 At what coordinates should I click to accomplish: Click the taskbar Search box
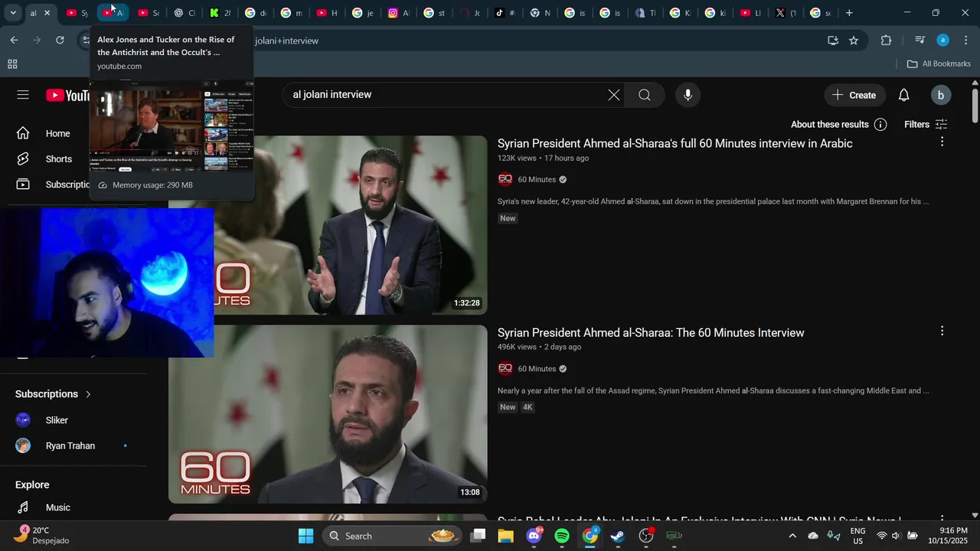coord(390,536)
